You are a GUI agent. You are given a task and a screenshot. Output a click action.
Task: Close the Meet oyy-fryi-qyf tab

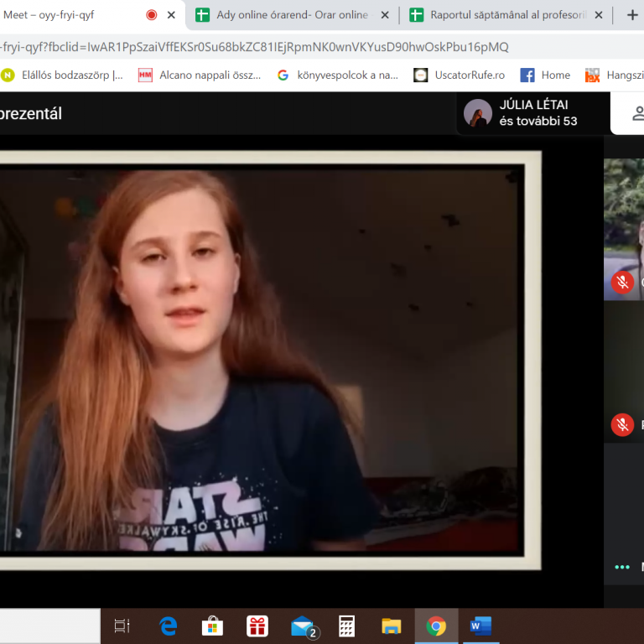[x=173, y=15]
